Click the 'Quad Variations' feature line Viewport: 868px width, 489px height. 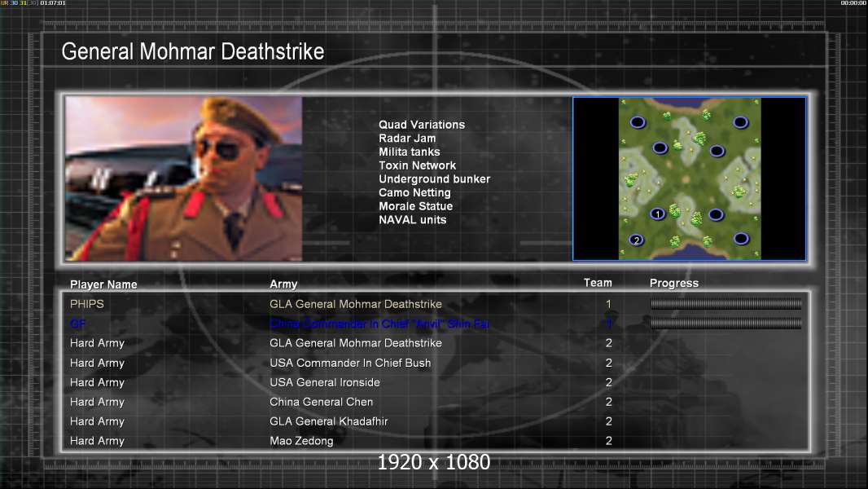tap(422, 125)
